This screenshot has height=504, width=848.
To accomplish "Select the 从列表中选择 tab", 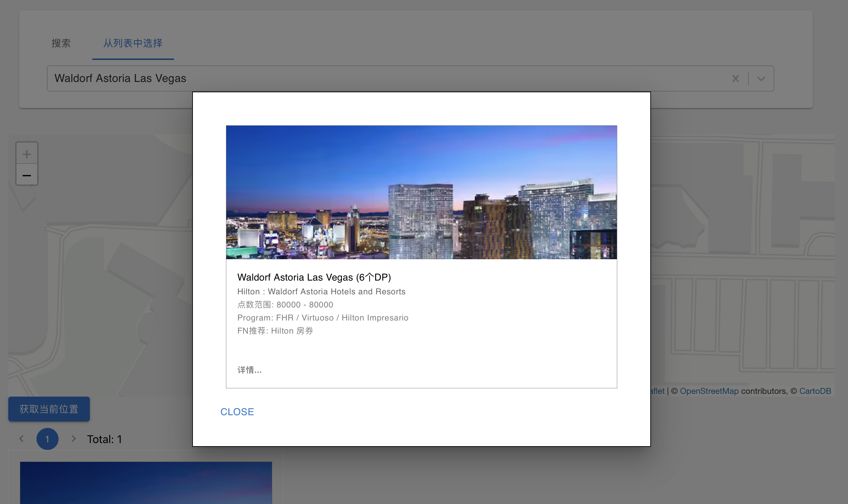I will pos(133,43).
